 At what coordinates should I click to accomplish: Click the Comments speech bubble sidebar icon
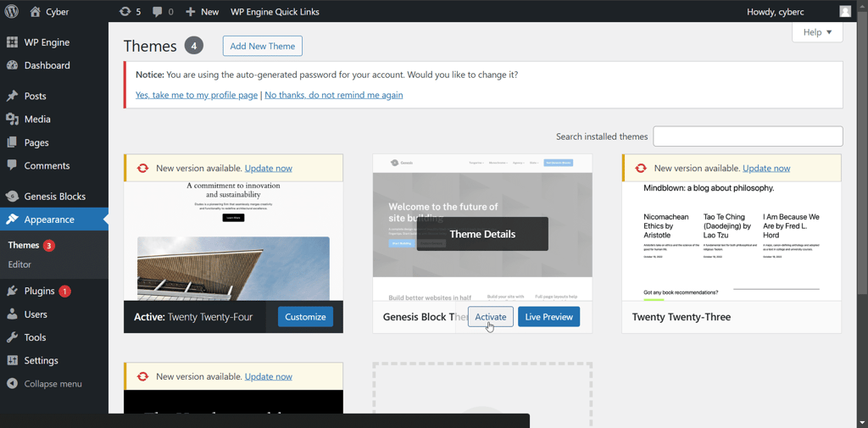[x=12, y=165]
